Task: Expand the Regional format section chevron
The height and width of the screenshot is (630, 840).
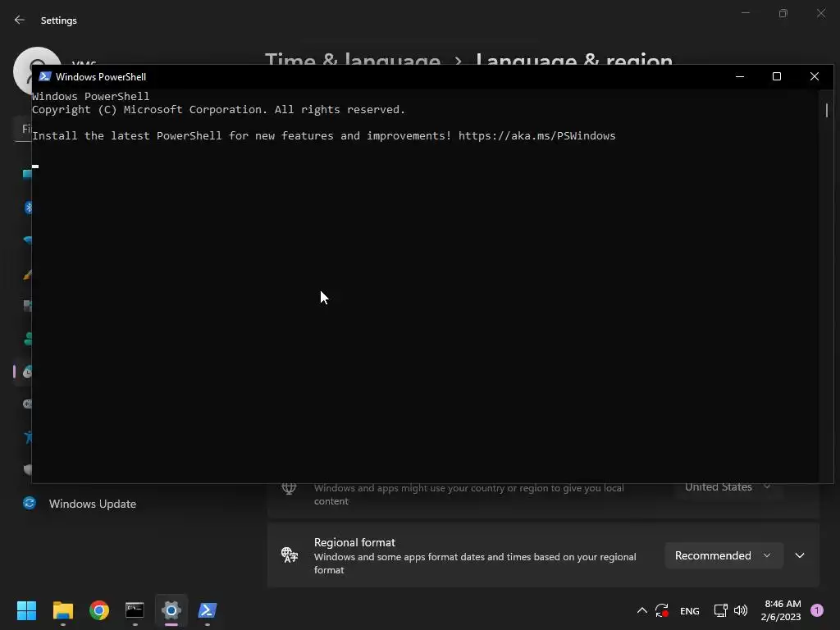Action: (x=800, y=555)
